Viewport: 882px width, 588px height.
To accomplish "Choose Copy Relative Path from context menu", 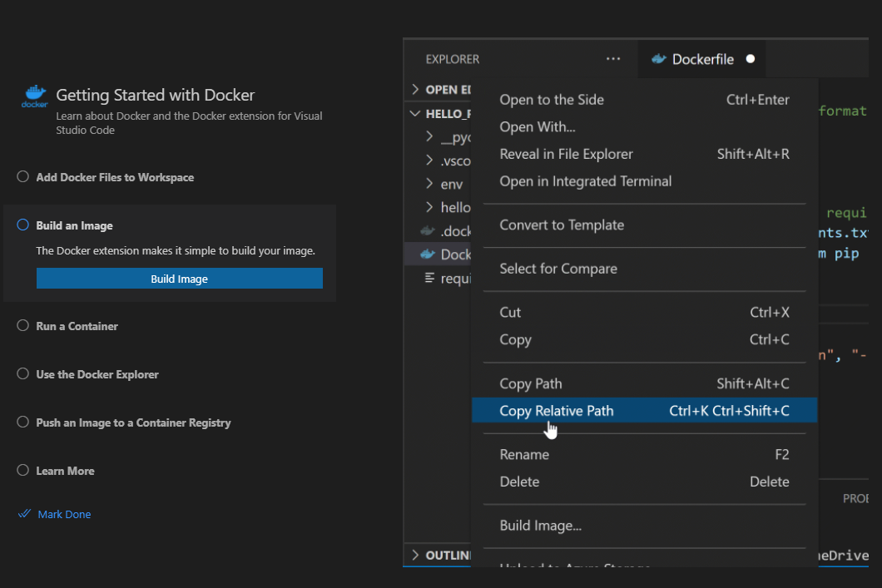I will click(556, 411).
